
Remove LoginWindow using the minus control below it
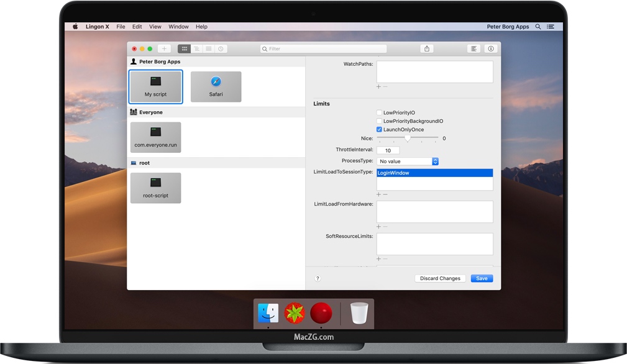(x=386, y=194)
